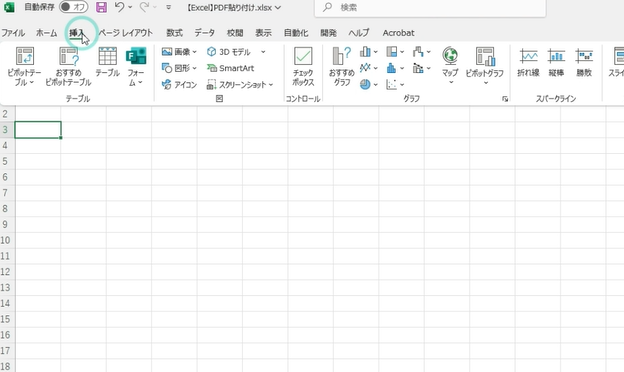Open the Acrobat tab

(398, 33)
